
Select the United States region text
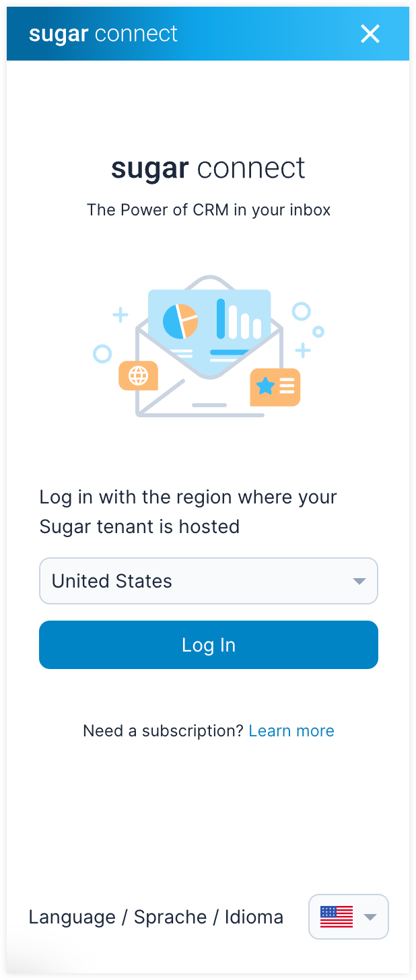point(112,581)
